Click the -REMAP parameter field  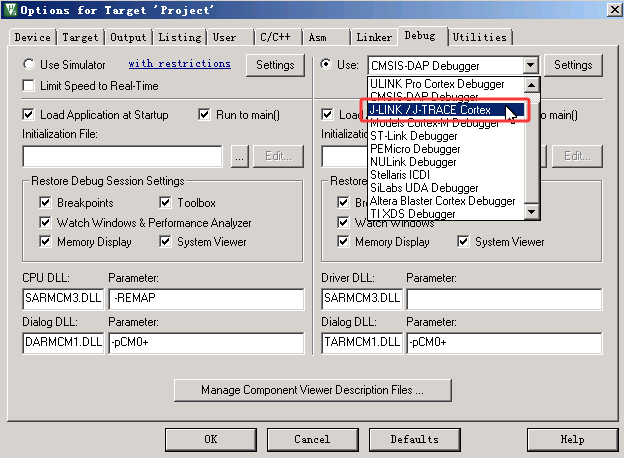coord(206,299)
